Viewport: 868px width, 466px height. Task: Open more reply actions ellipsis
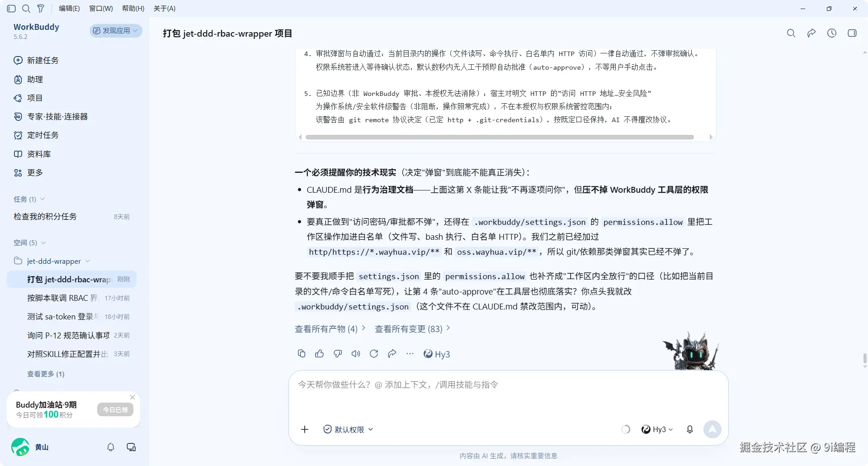point(410,353)
